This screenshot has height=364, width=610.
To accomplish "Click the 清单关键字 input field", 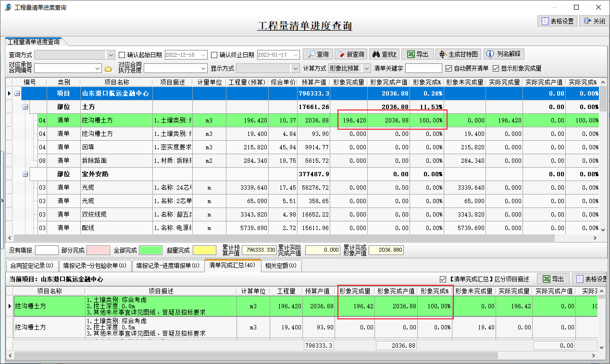I will pyautogui.click(x=423, y=68).
